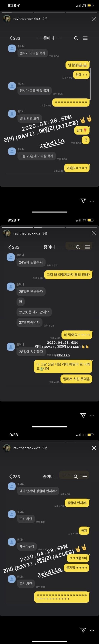Tap the paper plane share icon on 4분 story
The image size is (99, 644).
(x=83, y=201)
